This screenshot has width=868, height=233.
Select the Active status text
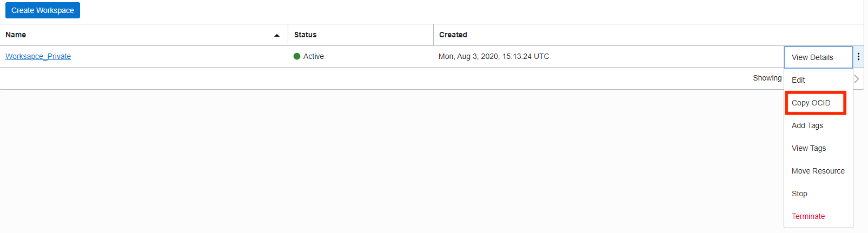click(x=314, y=56)
